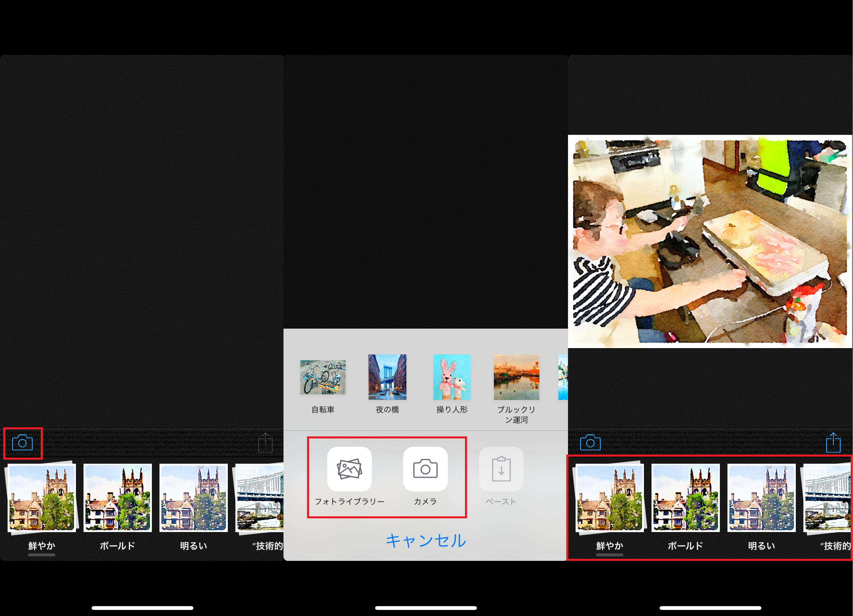This screenshot has width=853, height=616.
Task: Select 夜の橋 night bridge sample
Action: pyautogui.click(x=387, y=377)
